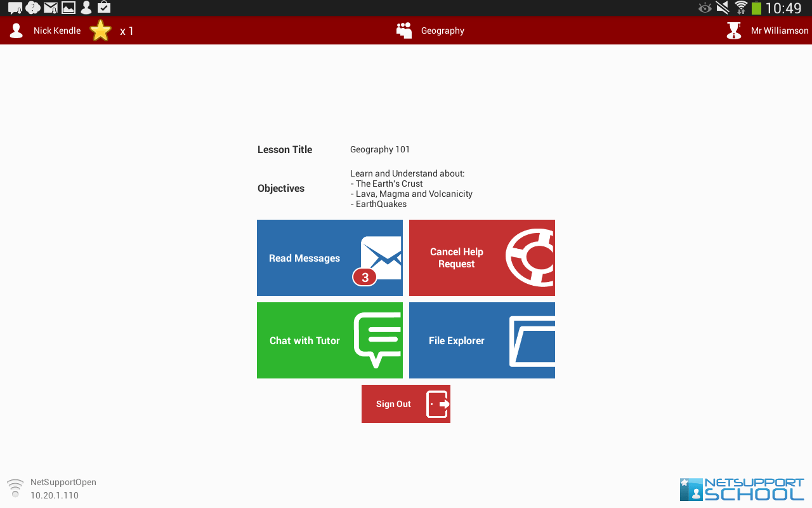
Task: Click the tutor icon beside Mr Williamson
Action: pos(734,30)
